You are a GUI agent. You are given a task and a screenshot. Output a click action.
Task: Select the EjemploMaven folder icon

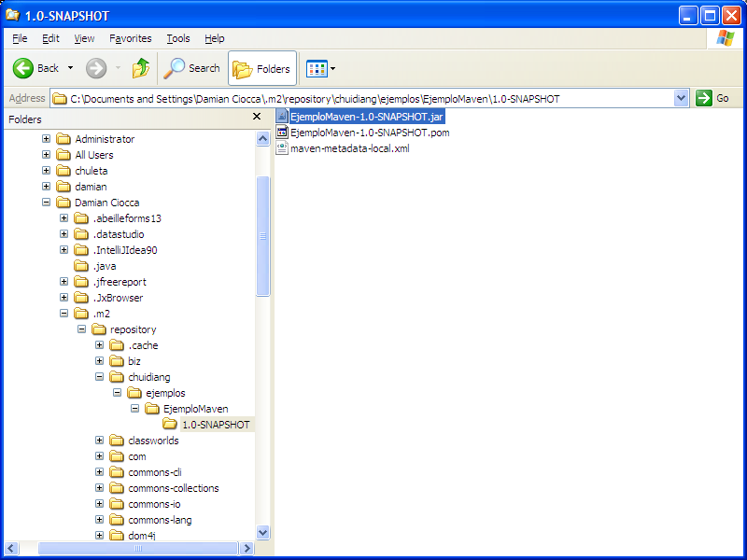(152, 409)
